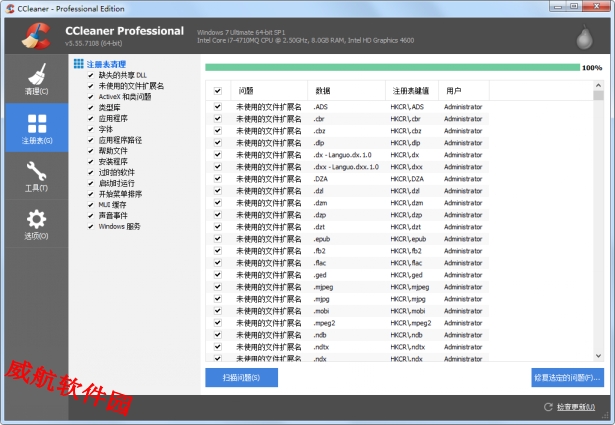The image size is (615, 425).
Task: Select the .ged data cell
Action: [320, 275]
